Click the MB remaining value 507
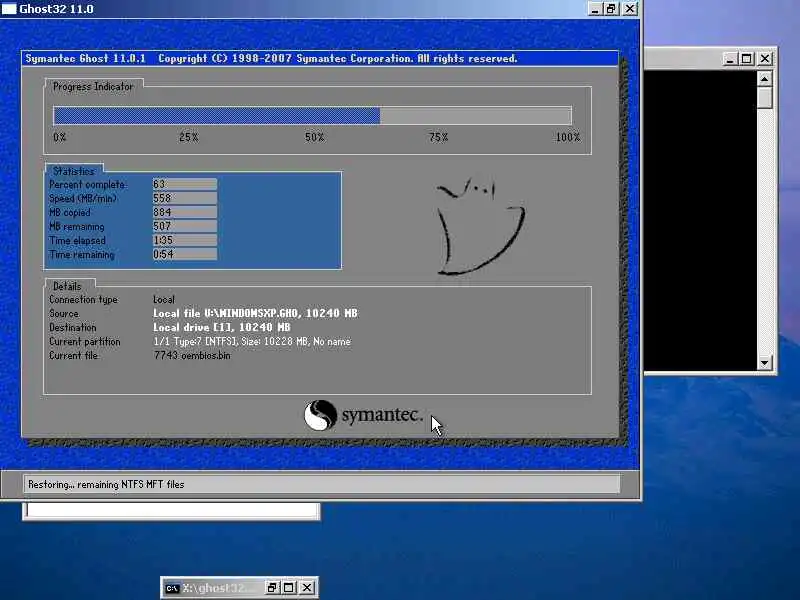This screenshot has width=800, height=600. coord(185,226)
